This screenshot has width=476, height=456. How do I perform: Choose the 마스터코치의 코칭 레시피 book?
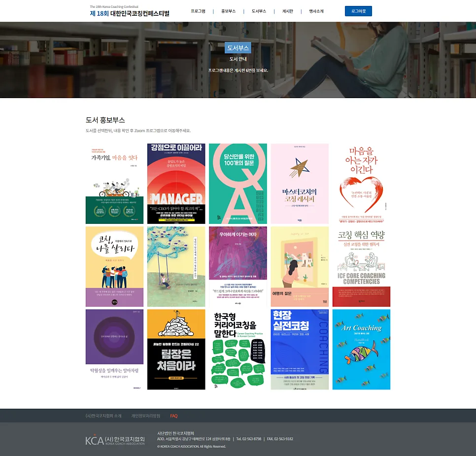300,184
